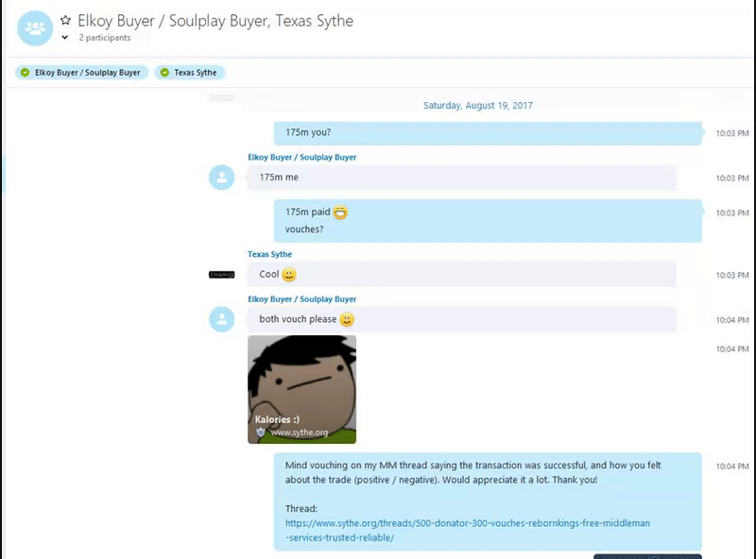This screenshot has width=756, height=559.
Task: Select the 'Elkoy Buyer / Soulplay Buyer' participant chip
Action: coord(81,73)
